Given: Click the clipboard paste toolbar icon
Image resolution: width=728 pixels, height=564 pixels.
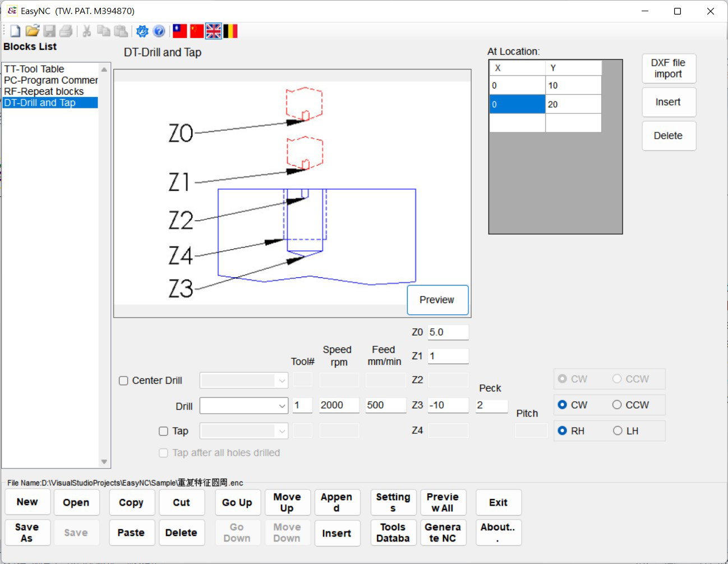Looking at the screenshot, I should pos(121,31).
